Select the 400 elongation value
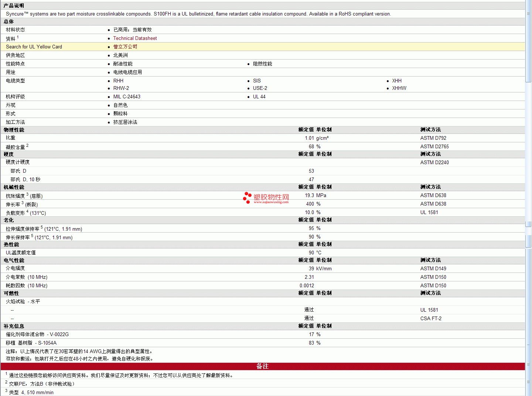 tap(310, 204)
